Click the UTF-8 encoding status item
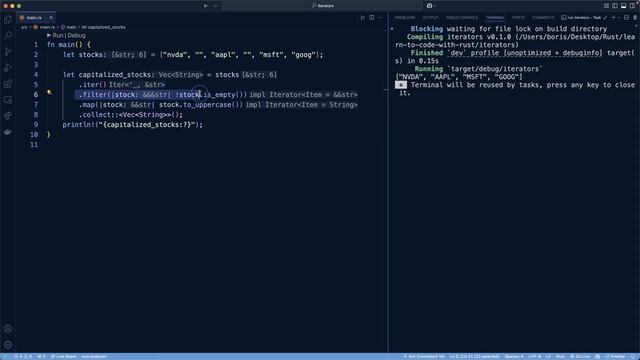This screenshot has width=640, height=360. pos(534,356)
